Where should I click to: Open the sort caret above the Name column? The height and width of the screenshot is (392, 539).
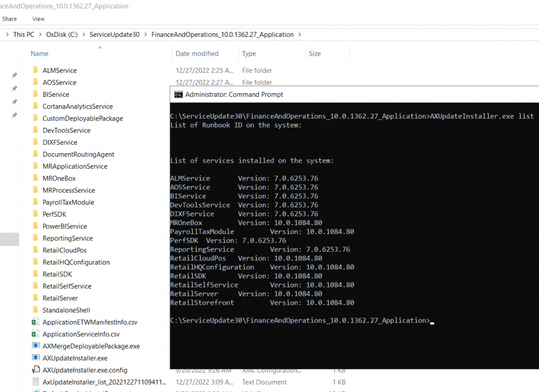pos(99,47)
